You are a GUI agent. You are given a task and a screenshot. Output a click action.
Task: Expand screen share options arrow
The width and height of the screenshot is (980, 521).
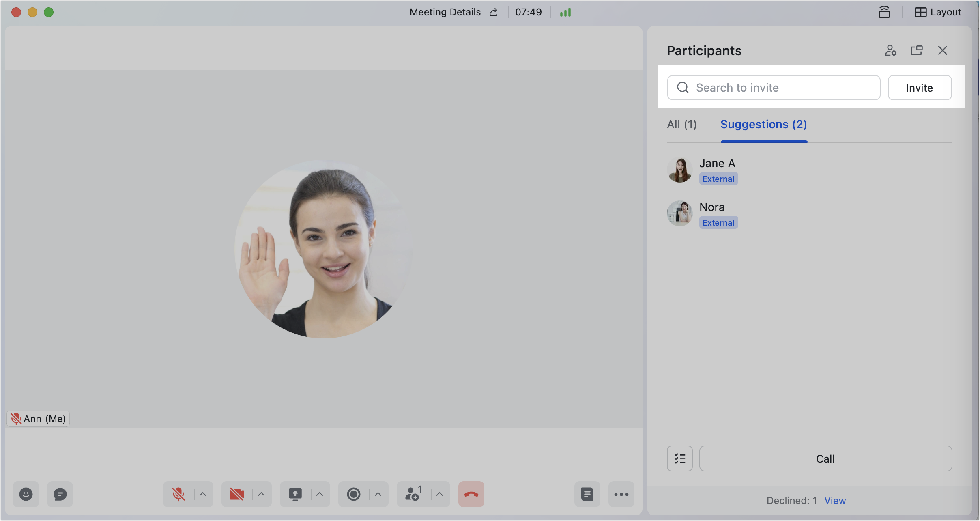[x=320, y=494]
